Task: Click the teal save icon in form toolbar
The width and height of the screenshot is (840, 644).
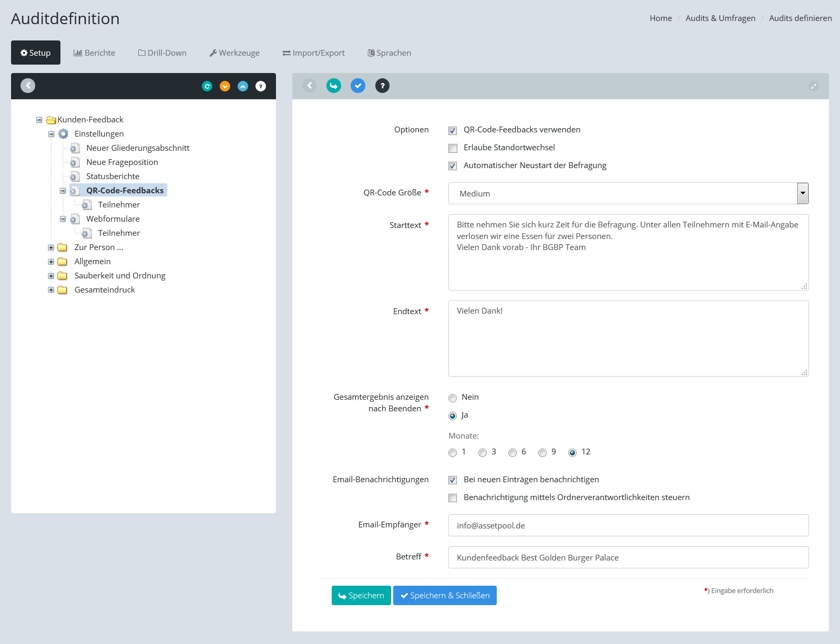Action: coord(334,86)
